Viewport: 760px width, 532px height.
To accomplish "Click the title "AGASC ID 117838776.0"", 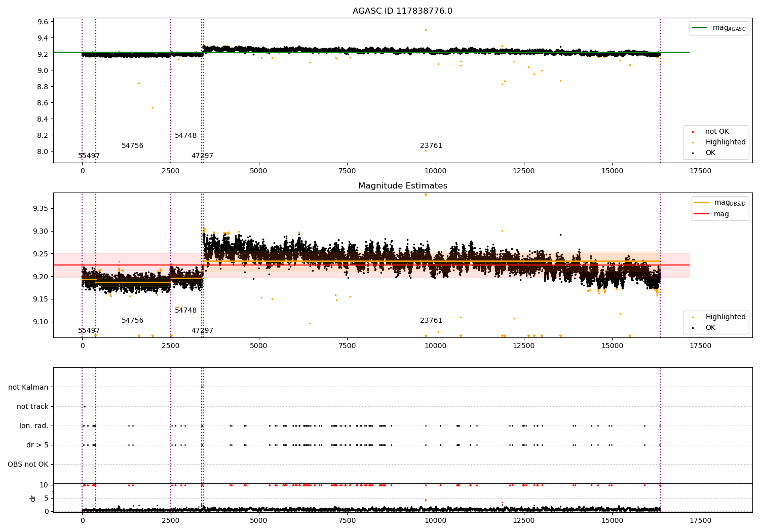I will tap(402, 11).
